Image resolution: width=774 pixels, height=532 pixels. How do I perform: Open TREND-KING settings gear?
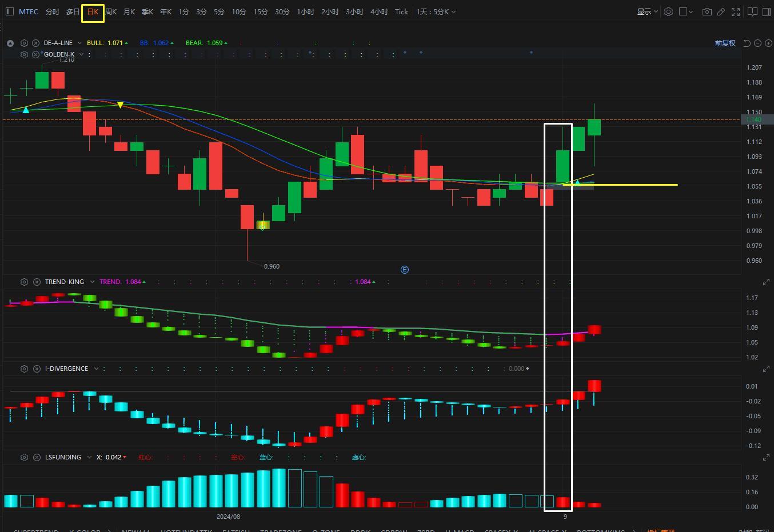(24, 282)
